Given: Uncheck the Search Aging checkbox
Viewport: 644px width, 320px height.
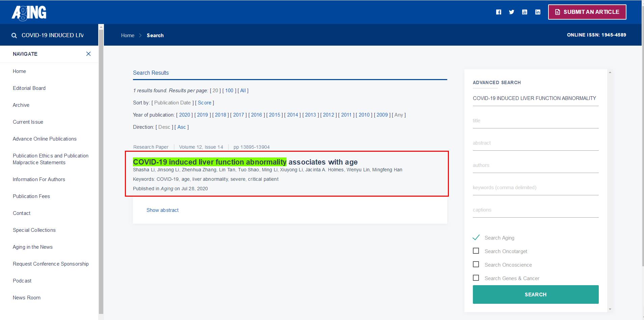Looking at the screenshot, I should click(476, 238).
